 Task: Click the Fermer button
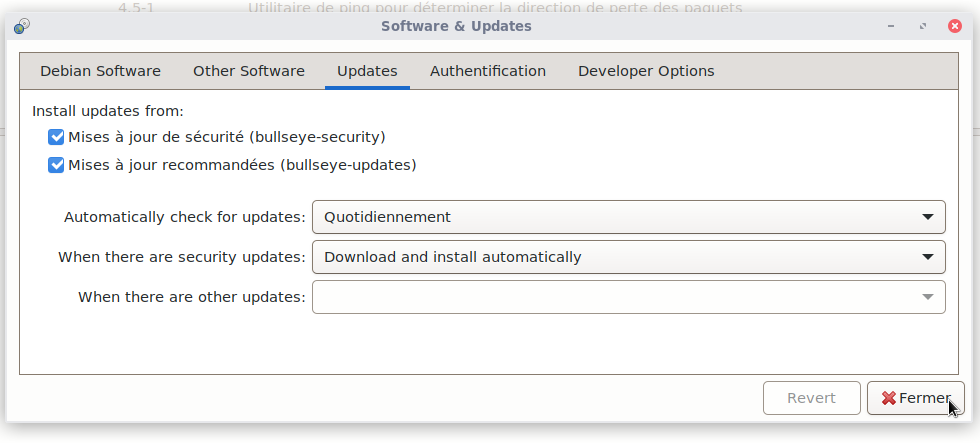(x=915, y=398)
